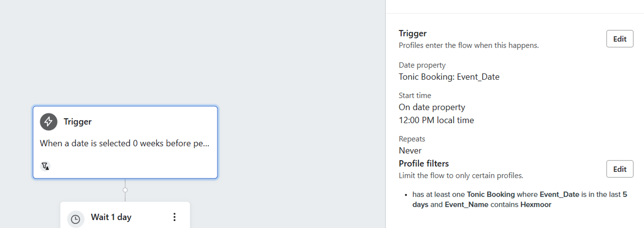Click the profile filter funnel icon on Trigger card

pos(45,166)
